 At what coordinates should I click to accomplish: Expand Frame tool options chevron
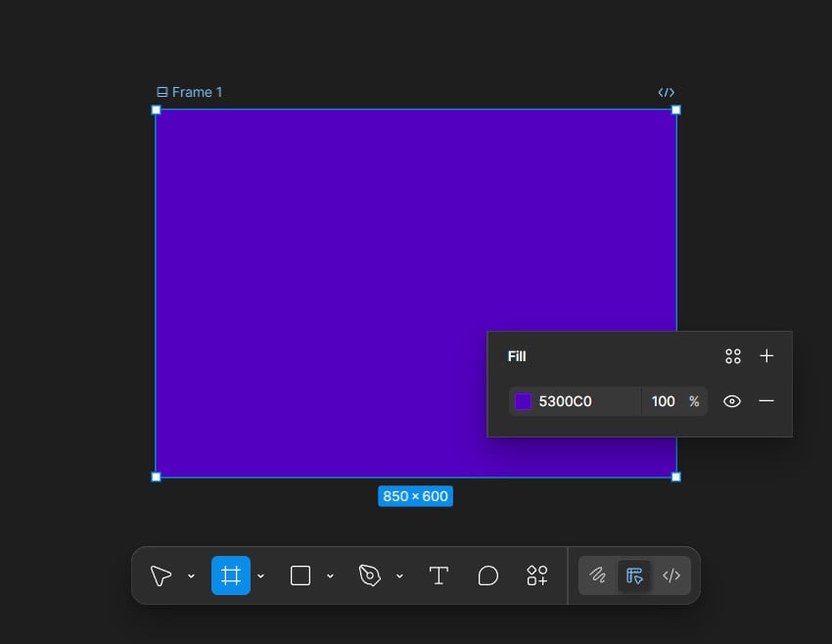(x=260, y=576)
